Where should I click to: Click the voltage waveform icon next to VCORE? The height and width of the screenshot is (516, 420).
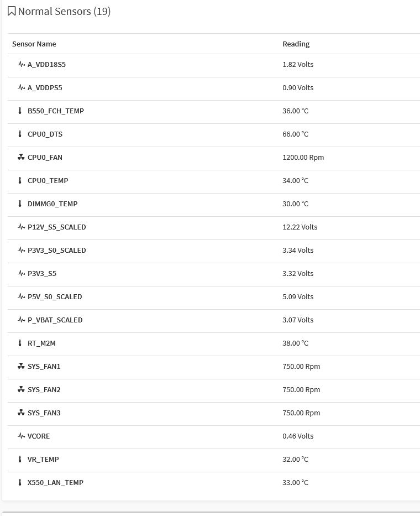(22, 436)
